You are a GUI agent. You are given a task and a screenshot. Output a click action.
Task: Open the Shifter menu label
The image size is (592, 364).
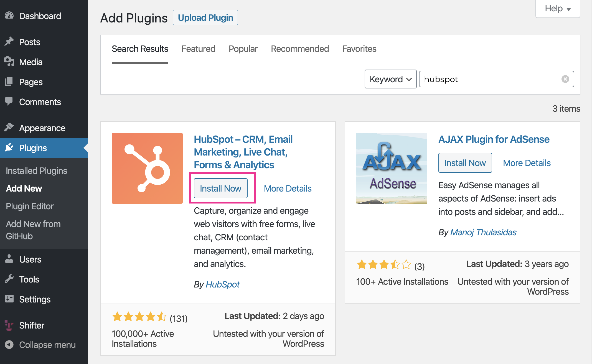pos(32,325)
